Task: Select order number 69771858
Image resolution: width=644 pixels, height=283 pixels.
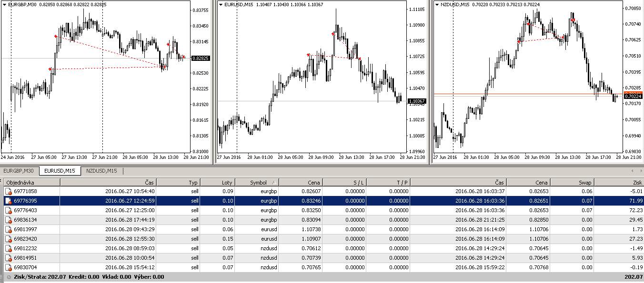Action: (26, 191)
